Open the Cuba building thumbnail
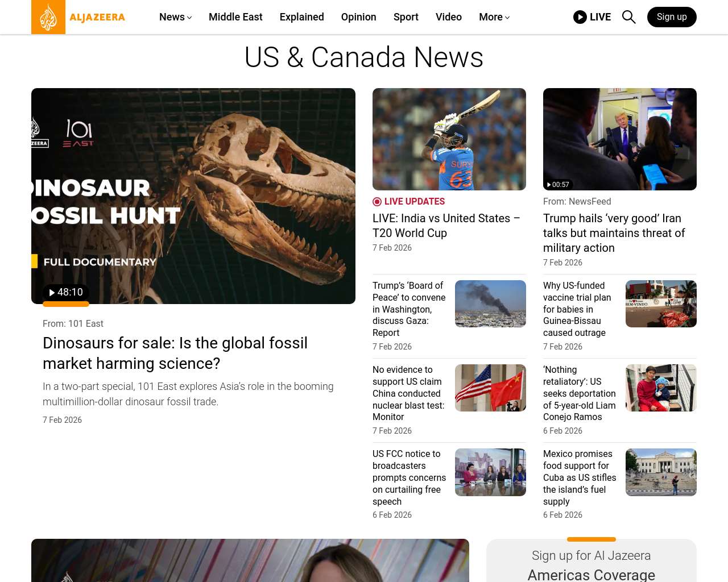 (x=661, y=472)
